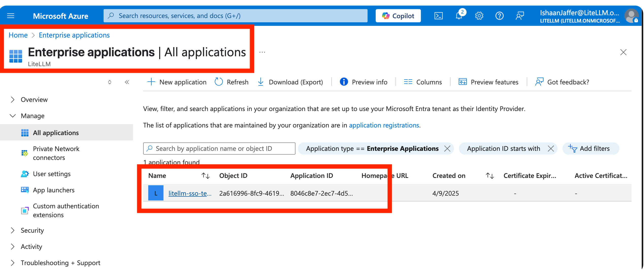This screenshot has height=276, width=644.
Task: Click the top bar feedback icon
Action: (520, 16)
